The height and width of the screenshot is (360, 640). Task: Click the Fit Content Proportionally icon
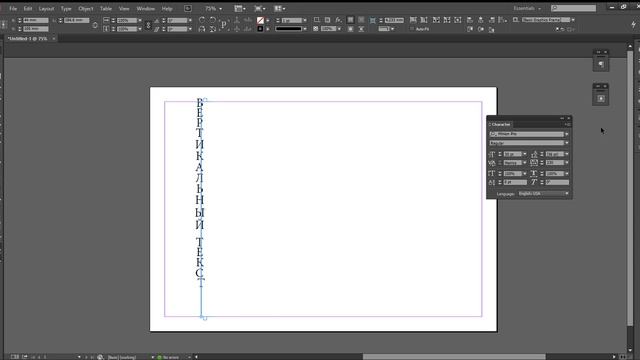424,20
